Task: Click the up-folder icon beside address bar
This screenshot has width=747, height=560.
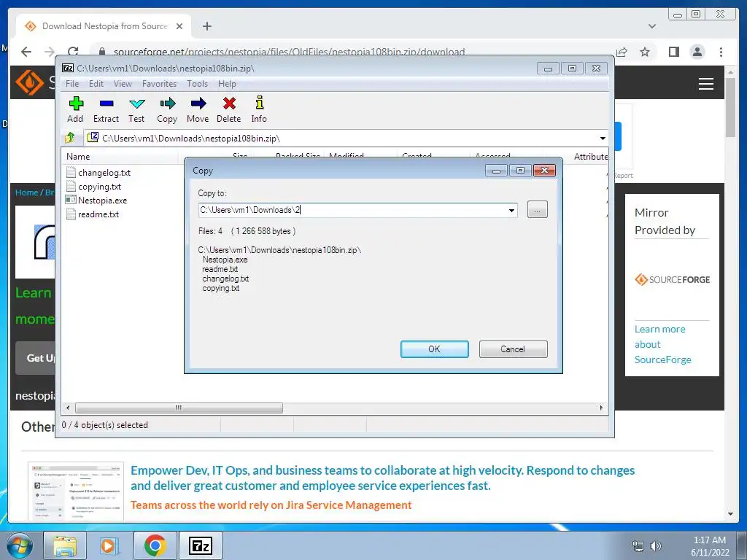Action: pyautogui.click(x=70, y=138)
